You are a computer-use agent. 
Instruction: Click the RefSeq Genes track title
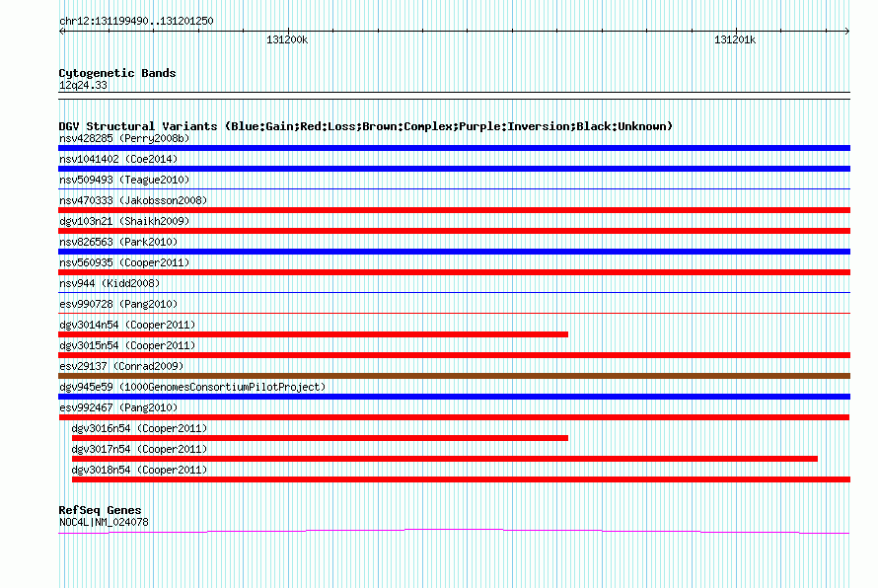click(100, 510)
